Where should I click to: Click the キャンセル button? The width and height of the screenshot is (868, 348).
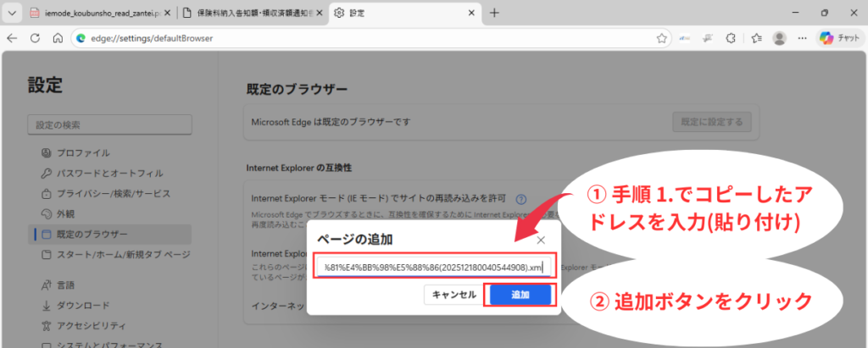454,295
